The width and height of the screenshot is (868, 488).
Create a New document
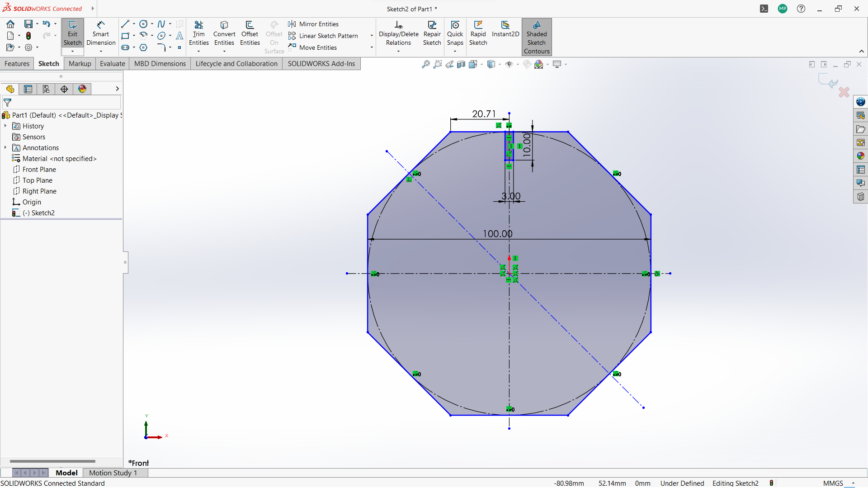10,36
